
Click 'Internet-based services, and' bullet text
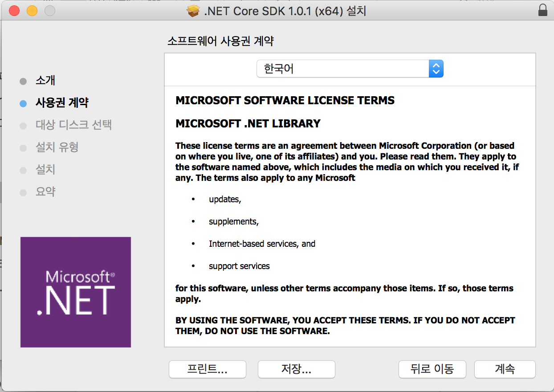[262, 244]
